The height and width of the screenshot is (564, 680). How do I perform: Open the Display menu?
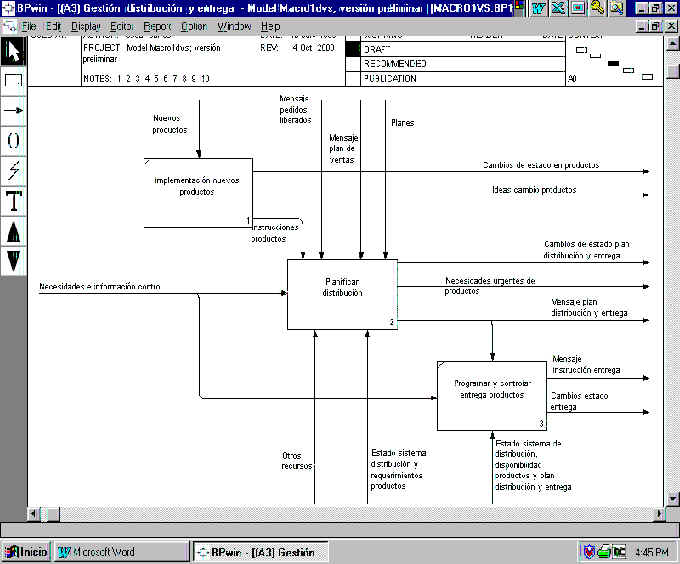(86, 26)
